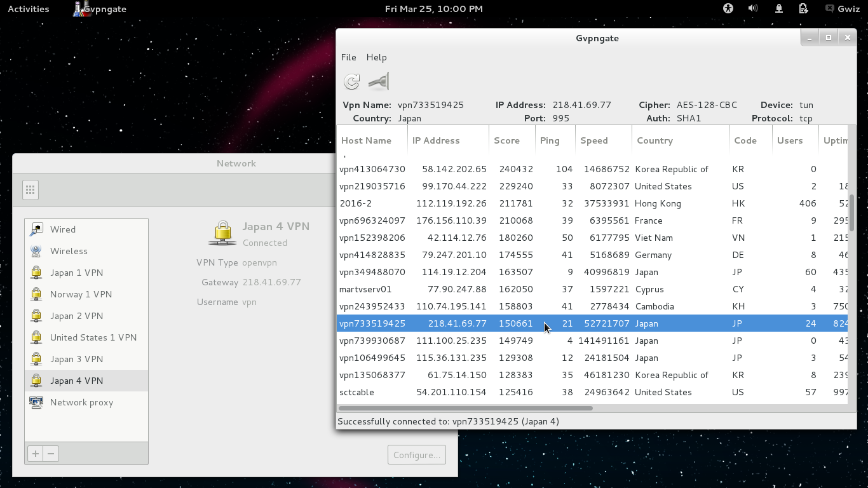868x488 pixels.
Task: Select Wired in Network sidebar
Action: pos(86,229)
